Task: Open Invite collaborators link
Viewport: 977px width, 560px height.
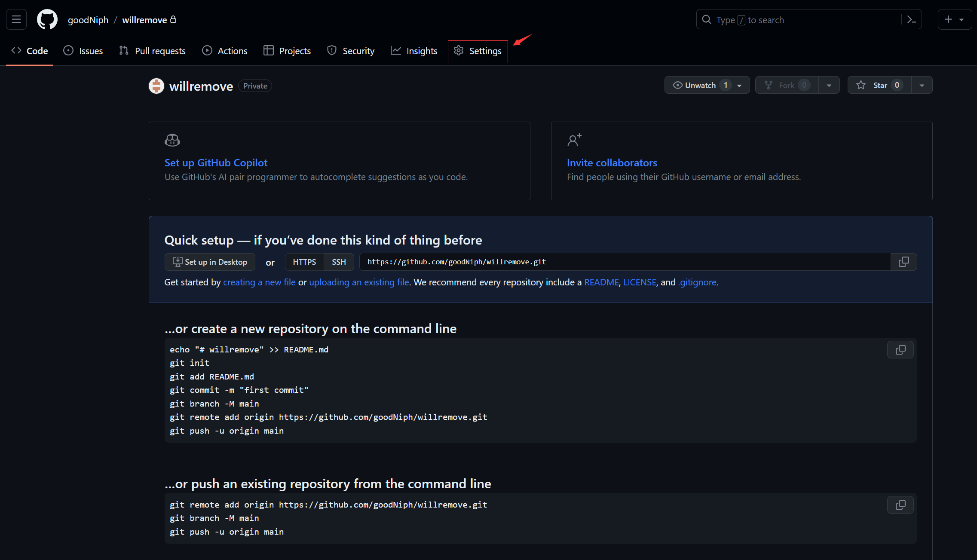Action: tap(612, 163)
